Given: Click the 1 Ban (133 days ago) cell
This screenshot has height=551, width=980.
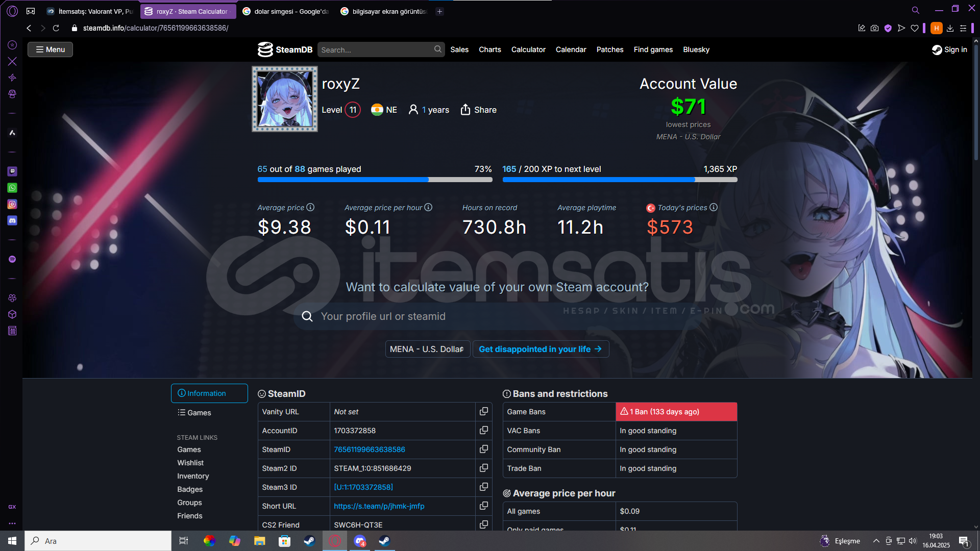Looking at the screenshot, I should click(x=676, y=412).
